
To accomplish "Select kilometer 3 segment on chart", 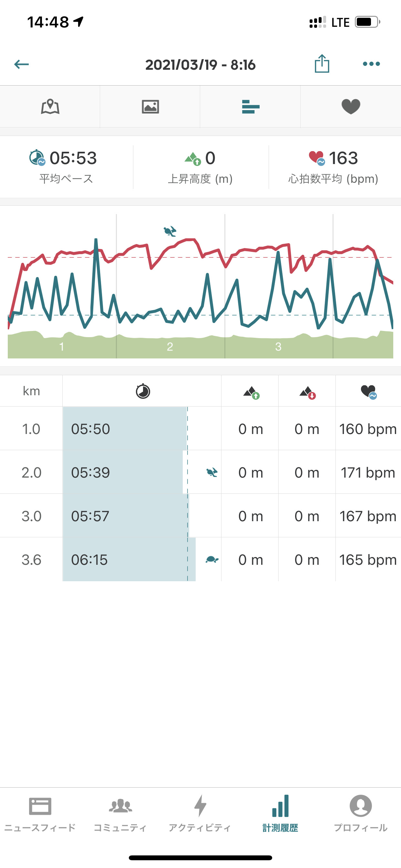I will [x=278, y=346].
